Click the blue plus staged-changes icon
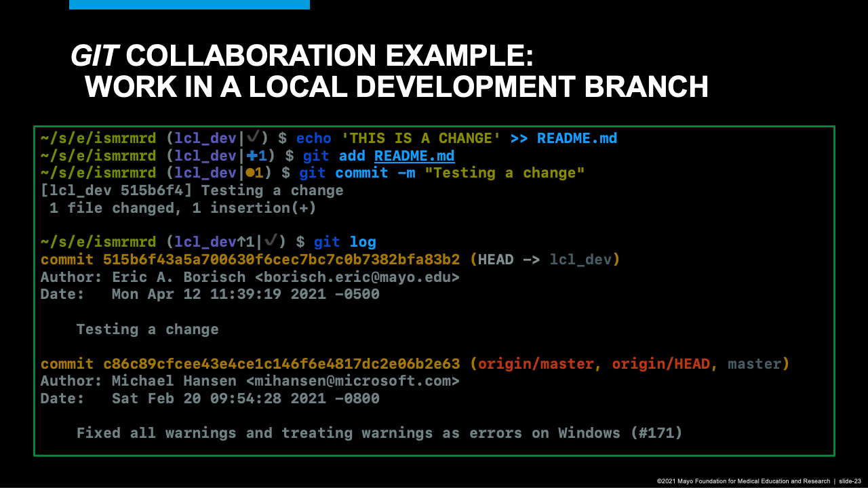 [x=252, y=156]
